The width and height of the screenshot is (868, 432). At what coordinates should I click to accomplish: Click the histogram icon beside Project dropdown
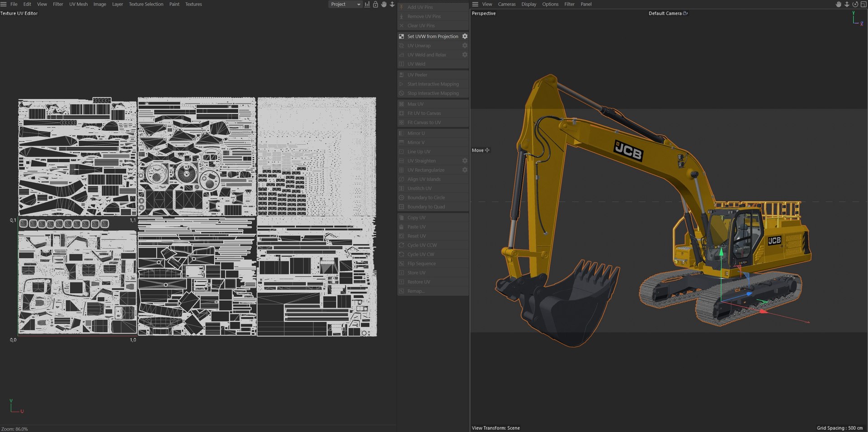[367, 4]
